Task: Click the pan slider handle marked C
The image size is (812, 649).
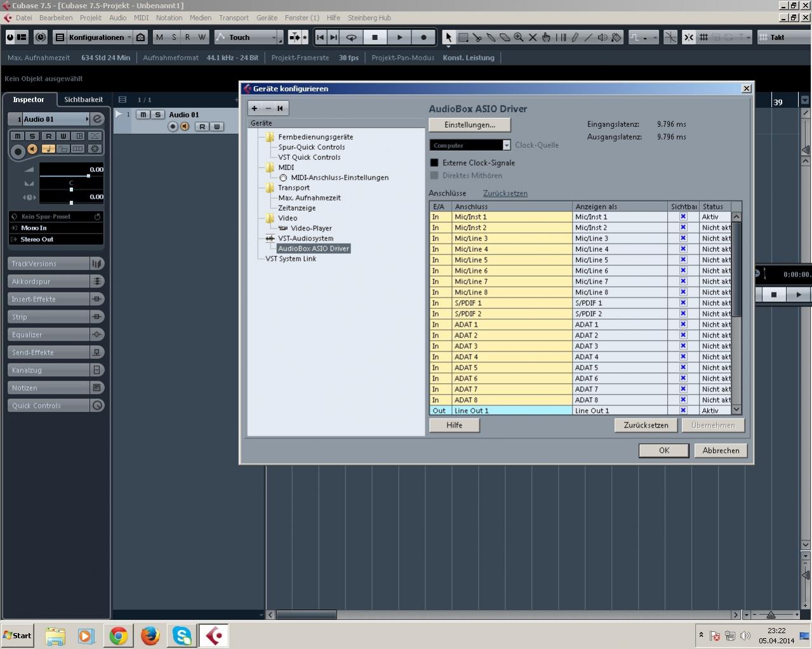Action: 71,189
